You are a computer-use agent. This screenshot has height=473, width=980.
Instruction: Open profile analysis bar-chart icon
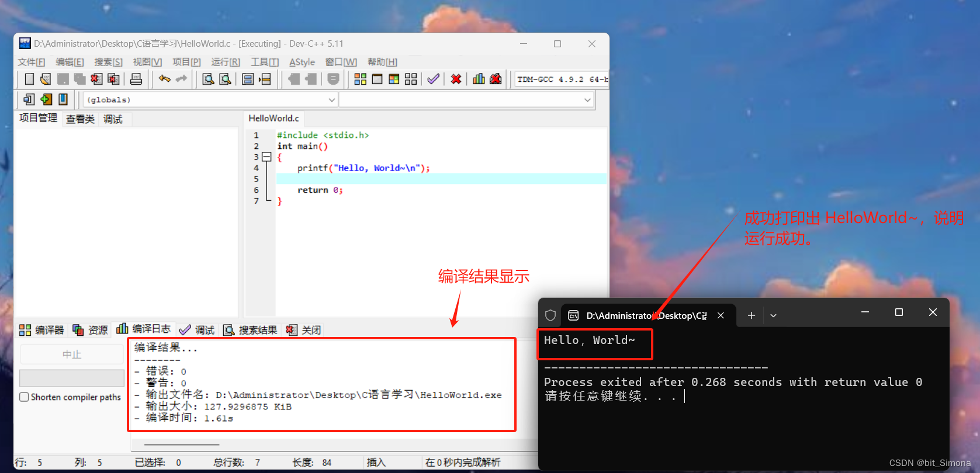[479, 79]
